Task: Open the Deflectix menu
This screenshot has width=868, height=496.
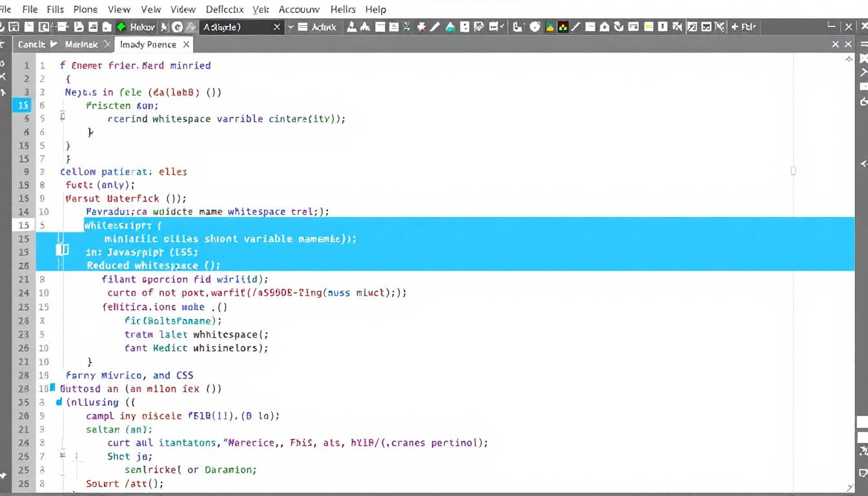Action: 224,9
